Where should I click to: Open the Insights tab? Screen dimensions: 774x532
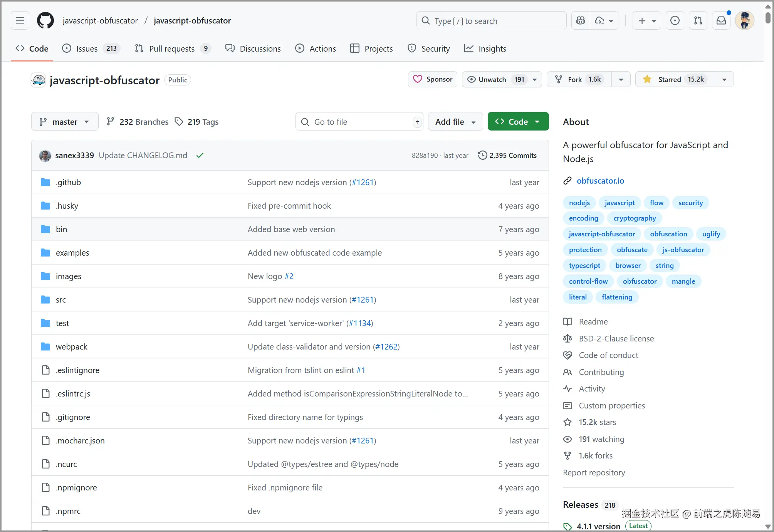point(485,49)
